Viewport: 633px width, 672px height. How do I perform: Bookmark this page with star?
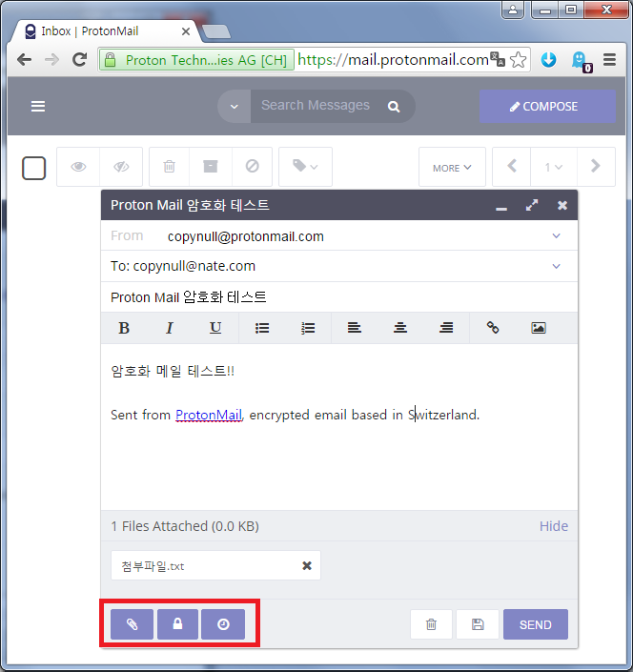(519, 59)
